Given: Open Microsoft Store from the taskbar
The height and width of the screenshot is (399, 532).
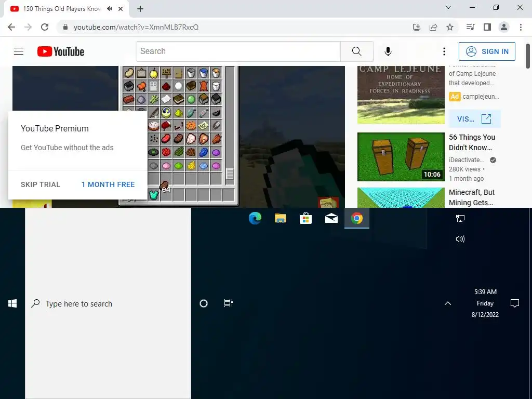Looking at the screenshot, I should coord(305,218).
